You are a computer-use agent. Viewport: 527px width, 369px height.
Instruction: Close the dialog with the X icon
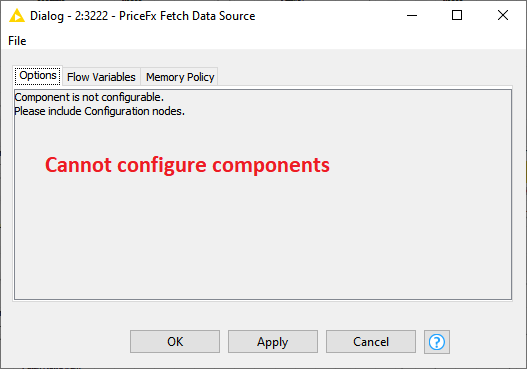point(503,15)
